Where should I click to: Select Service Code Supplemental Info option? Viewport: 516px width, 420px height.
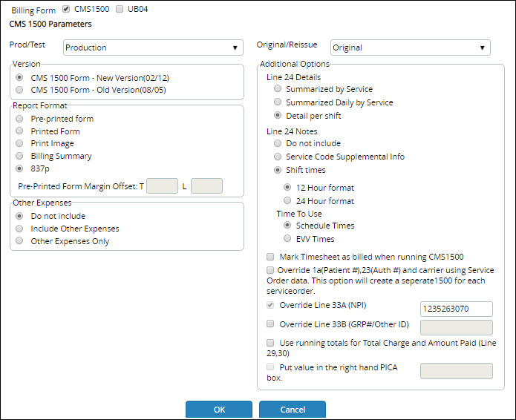(x=278, y=157)
